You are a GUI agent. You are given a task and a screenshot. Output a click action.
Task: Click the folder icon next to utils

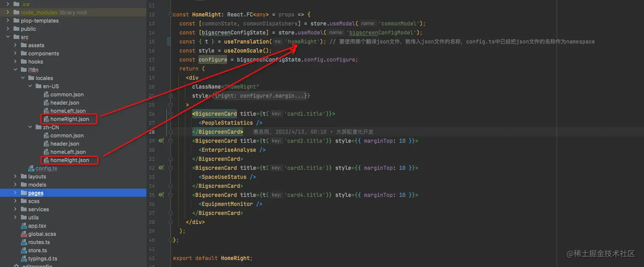click(24, 218)
